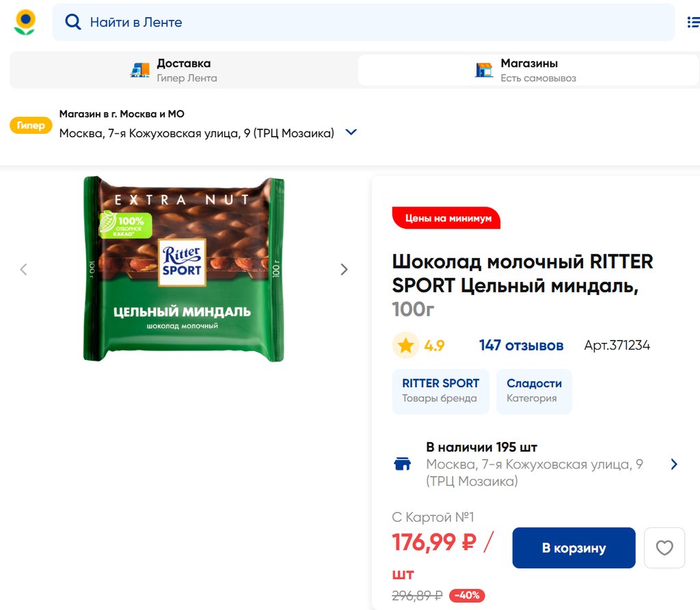Click the Lenta sunflower logo

coord(25,22)
